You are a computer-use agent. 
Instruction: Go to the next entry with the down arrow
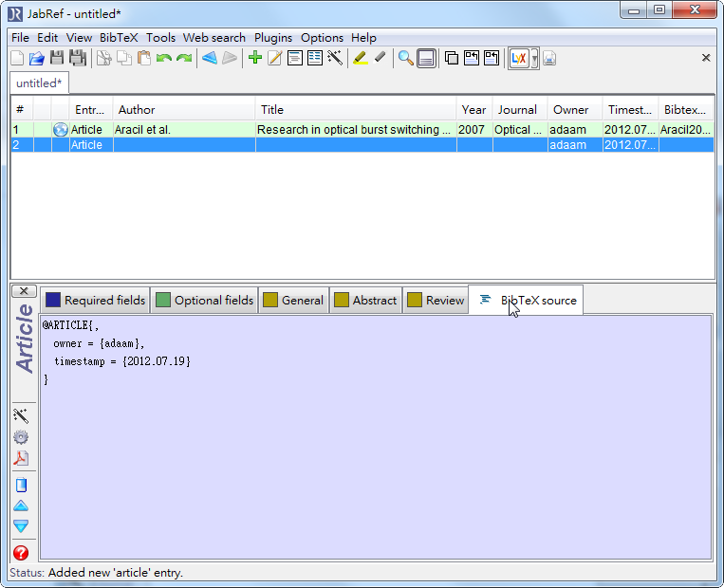click(21, 525)
